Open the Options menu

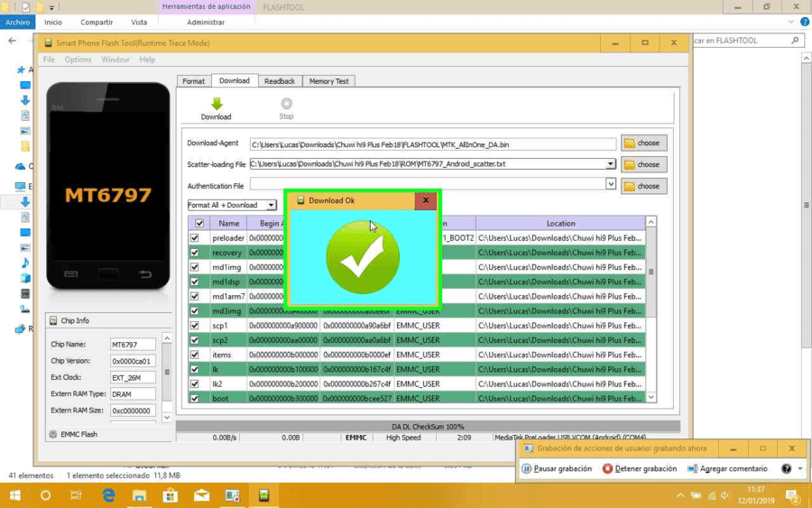point(78,60)
